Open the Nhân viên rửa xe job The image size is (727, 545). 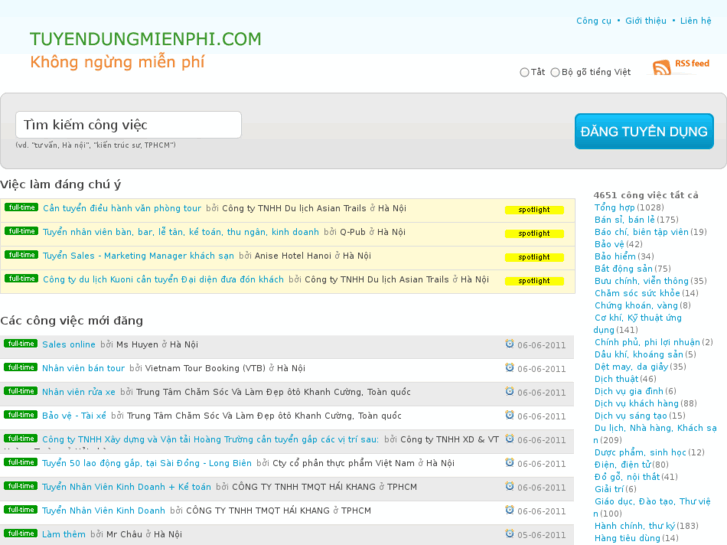point(78,392)
